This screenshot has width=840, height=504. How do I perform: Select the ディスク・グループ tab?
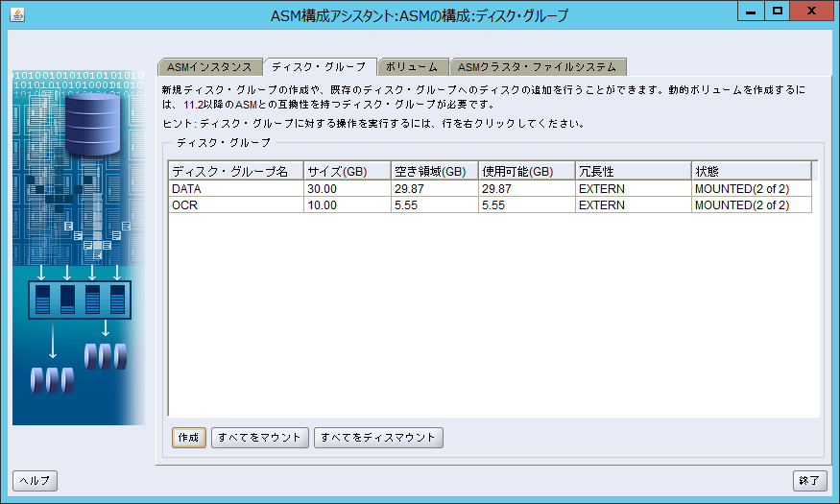(x=320, y=67)
